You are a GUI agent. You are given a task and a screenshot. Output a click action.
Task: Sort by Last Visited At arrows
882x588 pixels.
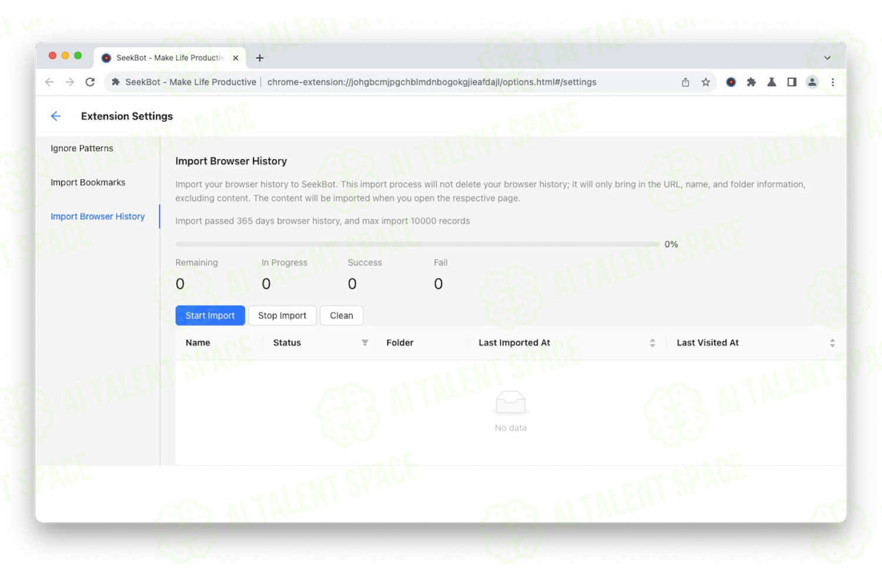(833, 343)
